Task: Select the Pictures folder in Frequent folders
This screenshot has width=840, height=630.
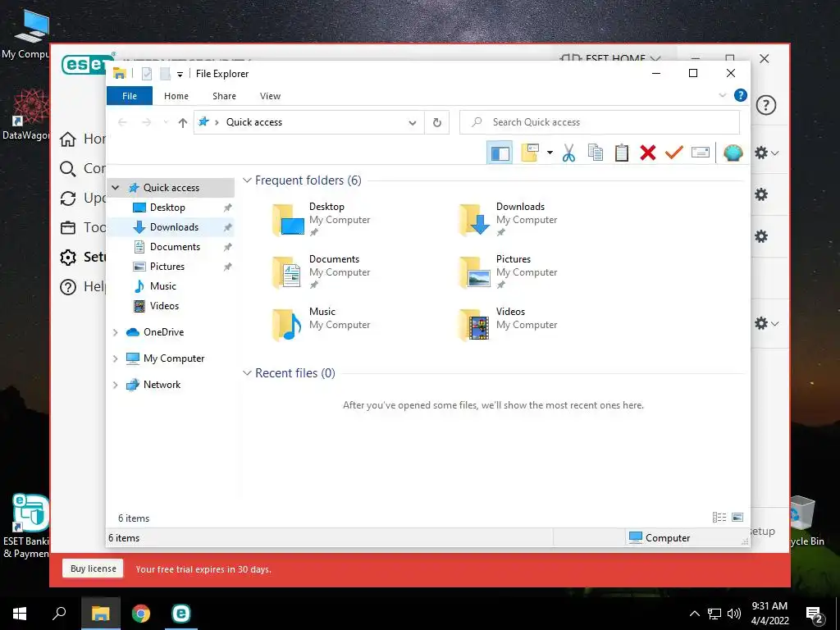Action: (509, 272)
